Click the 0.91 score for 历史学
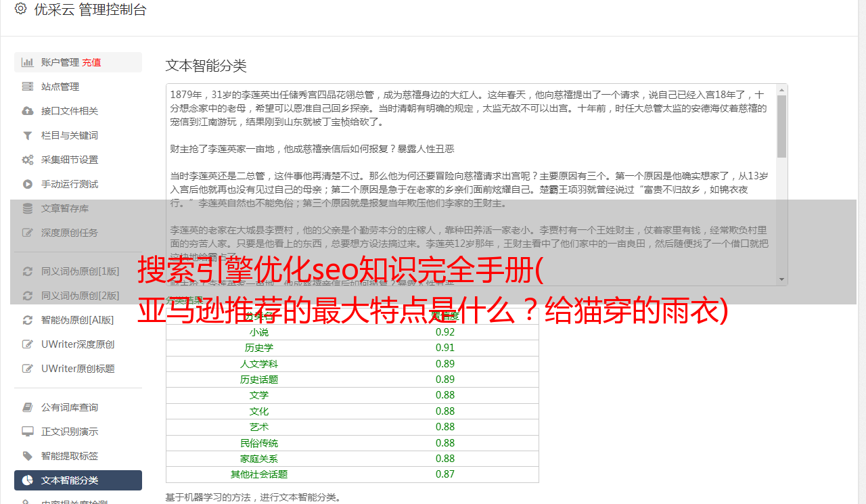 445,348
